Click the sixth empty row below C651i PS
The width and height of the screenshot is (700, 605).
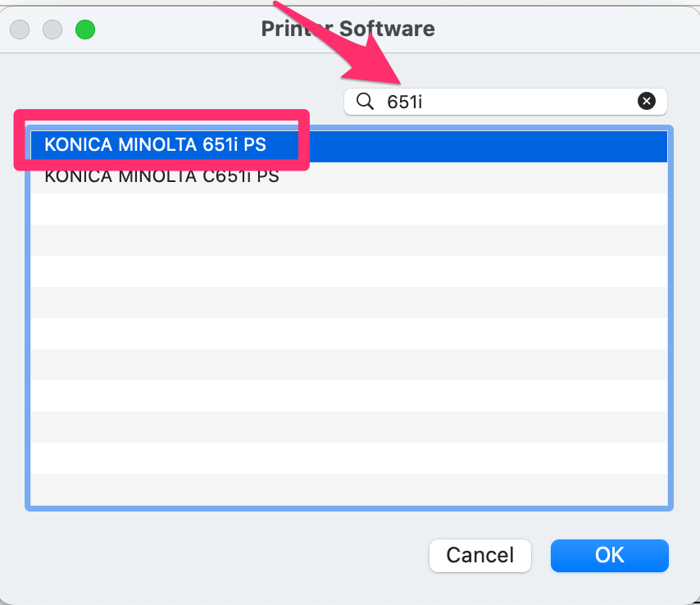(349, 364)
